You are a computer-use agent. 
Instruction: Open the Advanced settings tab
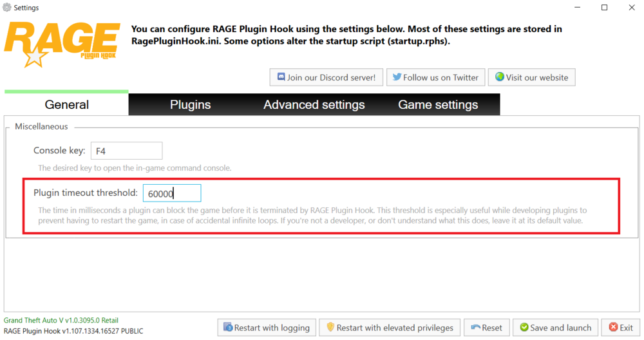tap(314, 104)
